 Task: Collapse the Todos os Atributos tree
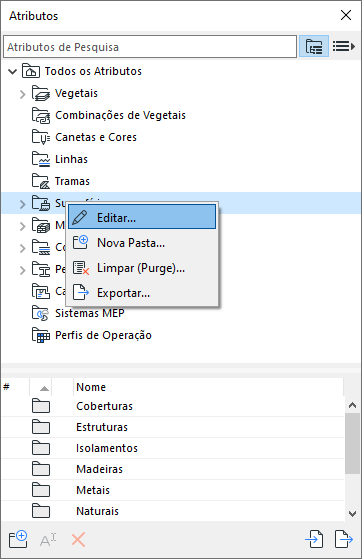tap(12, 71)
